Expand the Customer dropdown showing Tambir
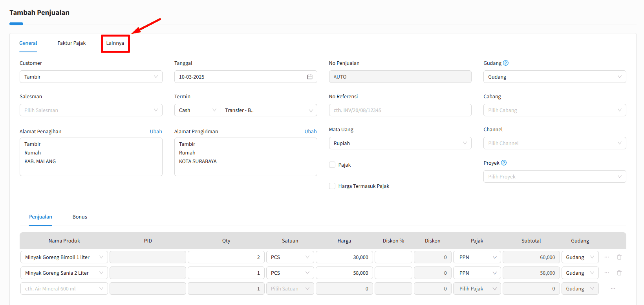644x305 pixels. pos(91,77)
